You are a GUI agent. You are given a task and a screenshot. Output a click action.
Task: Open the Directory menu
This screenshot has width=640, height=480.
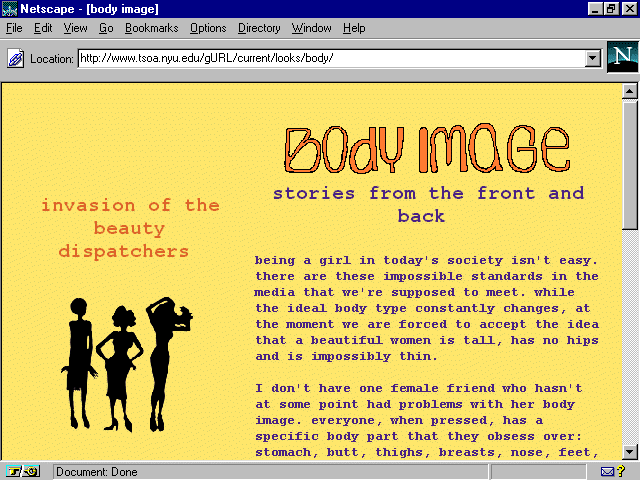259,28
